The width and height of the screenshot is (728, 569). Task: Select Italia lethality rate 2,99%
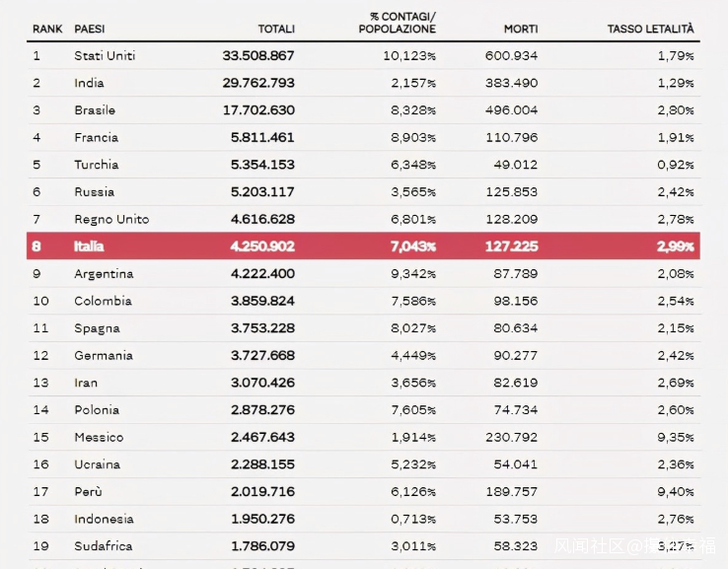(x=676, y=247)
